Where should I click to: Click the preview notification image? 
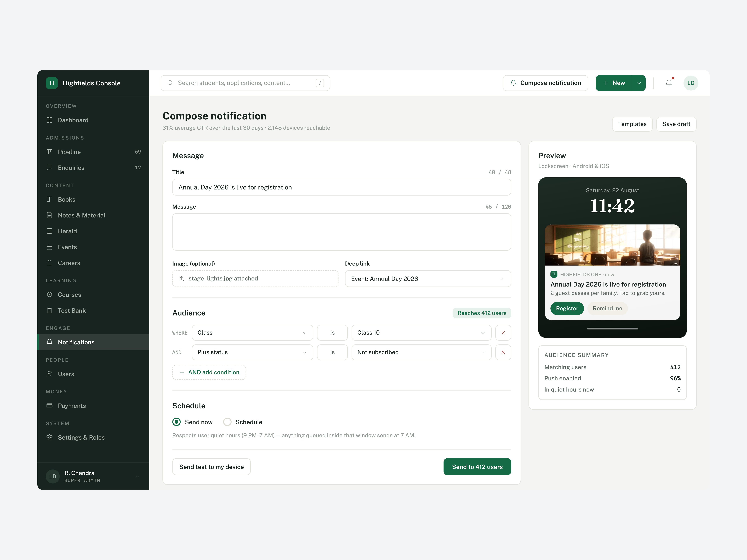point(612,245)
